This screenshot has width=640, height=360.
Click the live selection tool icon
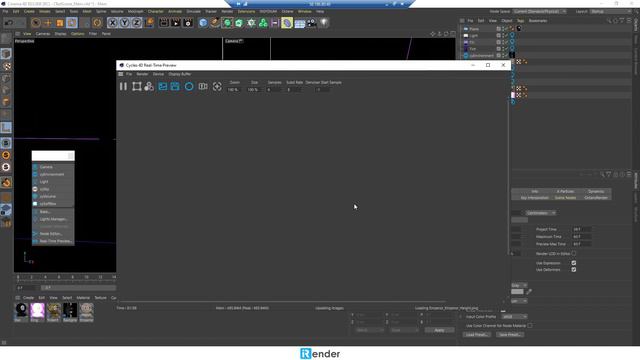click(x=36, y=23)
